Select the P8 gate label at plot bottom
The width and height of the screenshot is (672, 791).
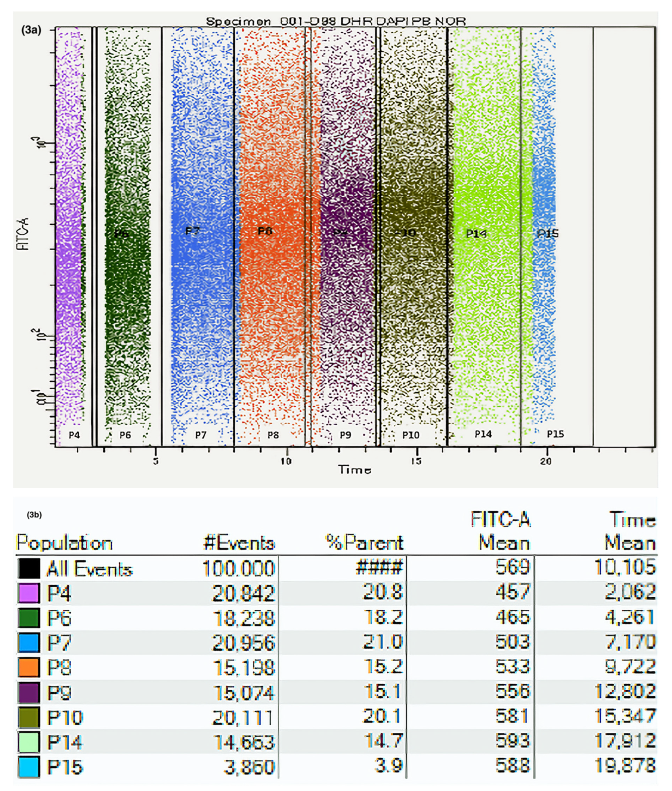click(x=273, y=434)
